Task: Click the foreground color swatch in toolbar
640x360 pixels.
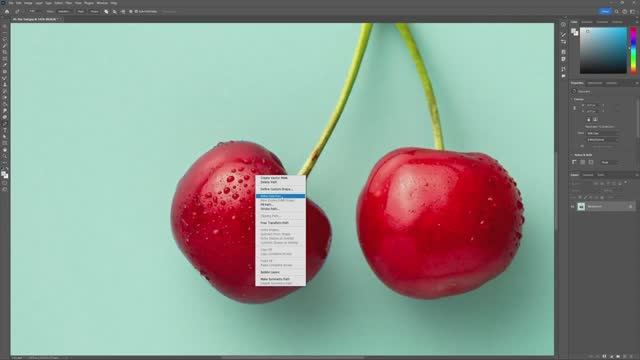Action: point(4,174)
